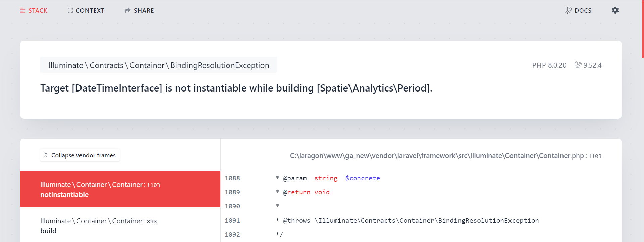
Task: Select the notInstantiable frame at Container:1103
Action: click(120, 189)
